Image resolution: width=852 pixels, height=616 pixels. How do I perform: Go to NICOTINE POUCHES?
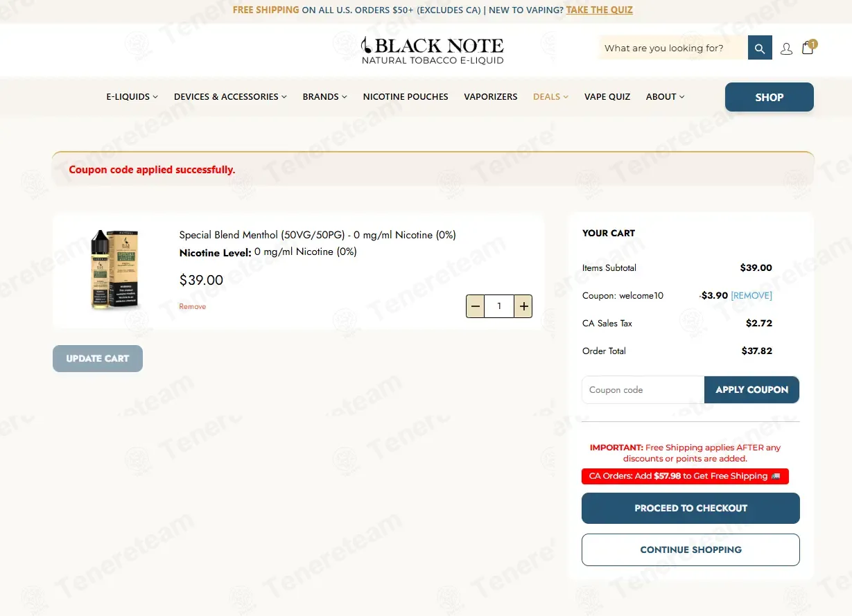[x=406, y=97]
